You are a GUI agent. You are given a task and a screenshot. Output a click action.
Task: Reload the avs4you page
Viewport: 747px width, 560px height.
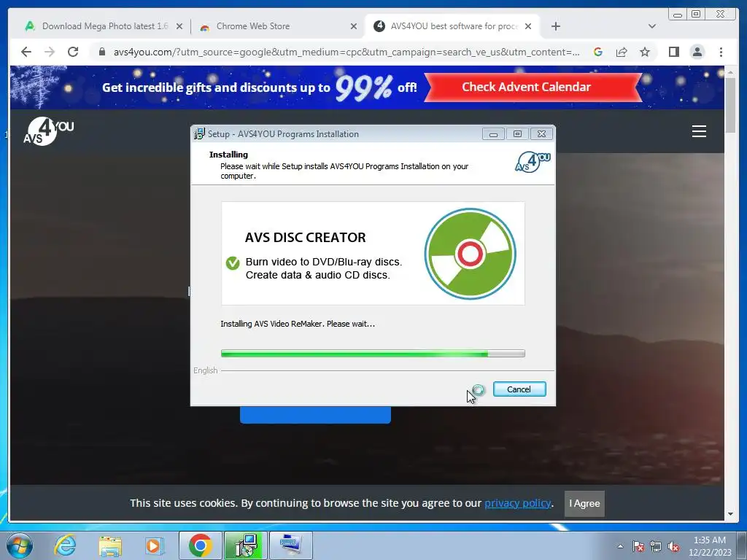[73, 52]
